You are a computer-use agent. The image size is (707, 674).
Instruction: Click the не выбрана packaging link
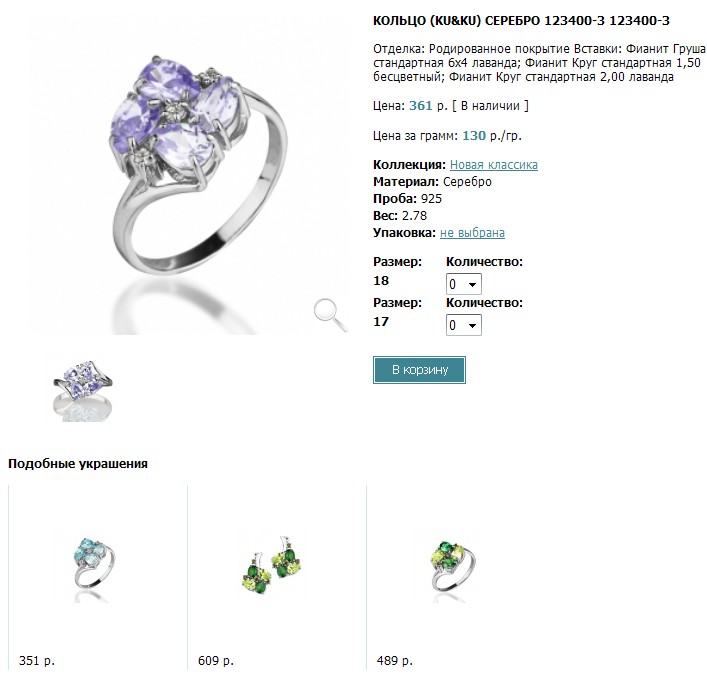[x=472, y=233]
